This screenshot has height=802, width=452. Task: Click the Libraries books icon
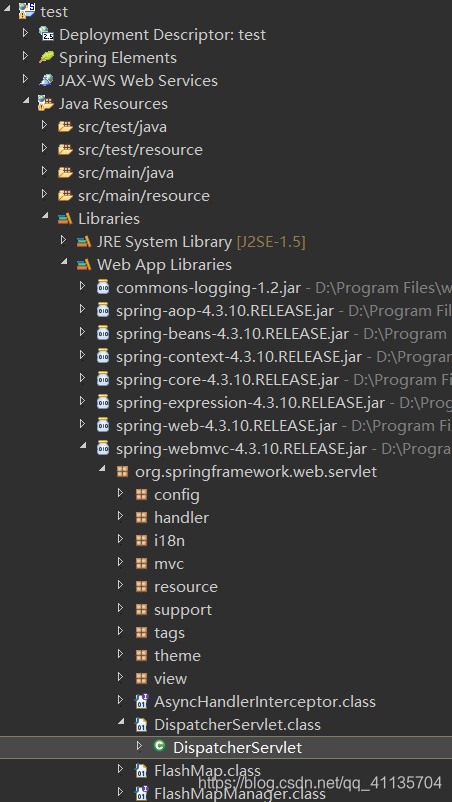[65, 219]
